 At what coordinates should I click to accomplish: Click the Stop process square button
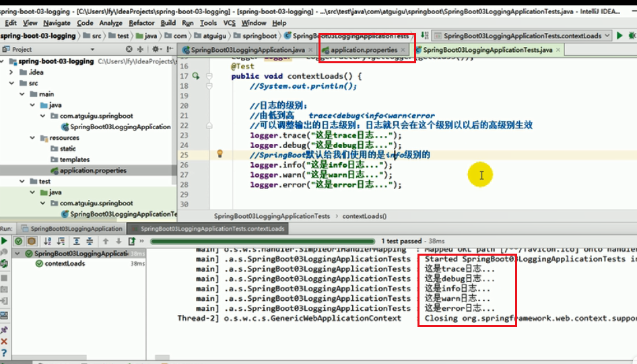[x=4, y=278]
